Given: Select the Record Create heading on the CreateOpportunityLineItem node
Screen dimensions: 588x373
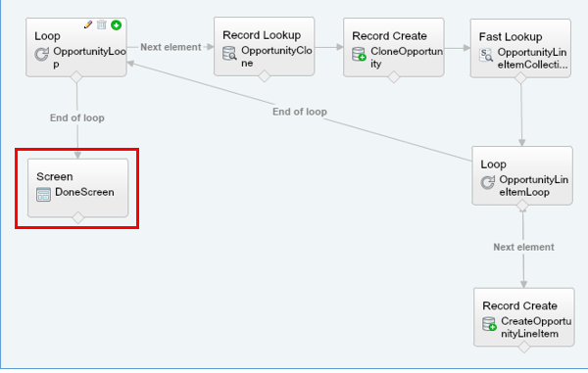Looking at the screenshot, I should 519,305.
